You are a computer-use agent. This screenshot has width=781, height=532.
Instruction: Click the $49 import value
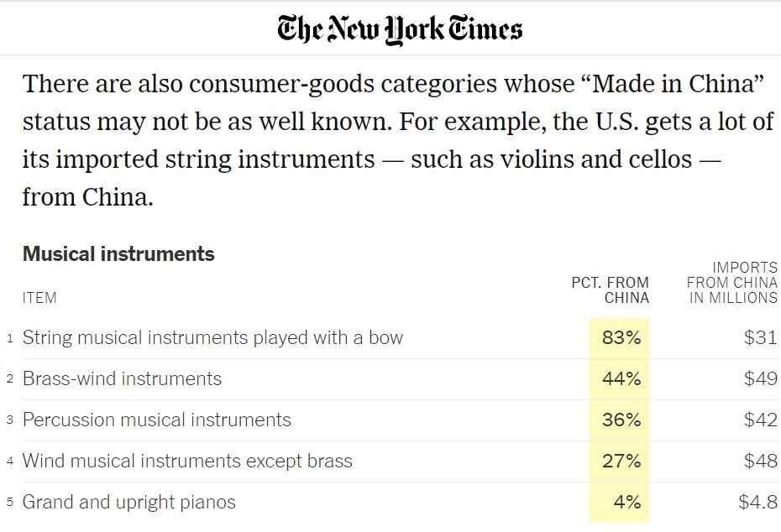click(x=760, y=378)
